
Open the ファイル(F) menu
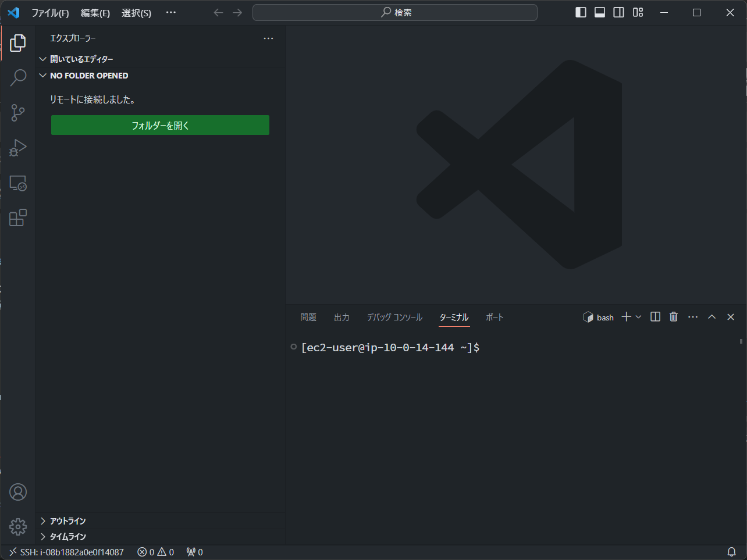point(50,13)
